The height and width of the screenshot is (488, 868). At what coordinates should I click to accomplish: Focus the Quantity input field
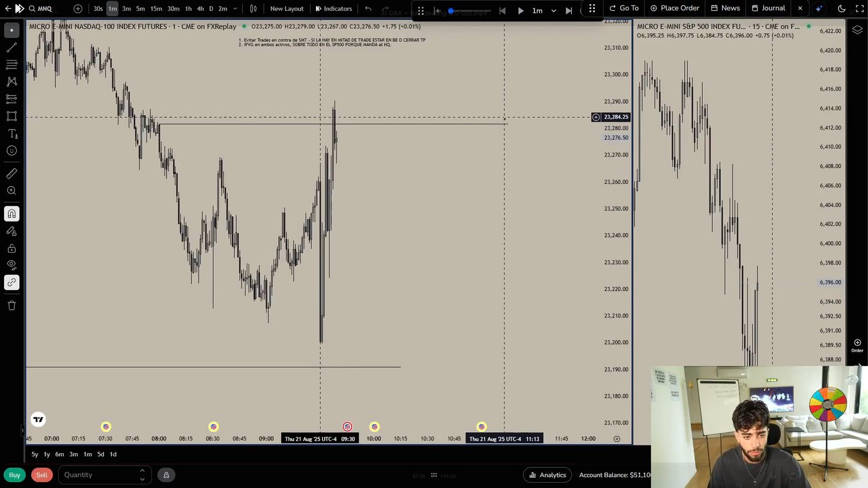(x=105, y=475)
